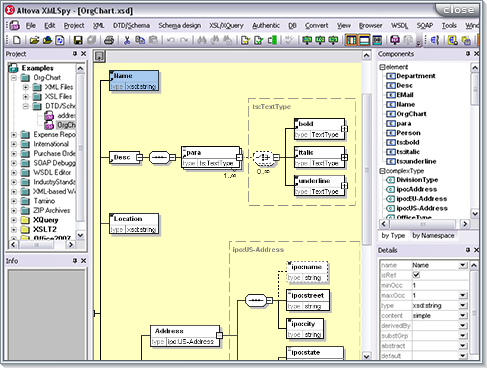Viewport: 487px width, 368px height.
Task: Click the Examples project root icon
Action: (x=13, y=68)
